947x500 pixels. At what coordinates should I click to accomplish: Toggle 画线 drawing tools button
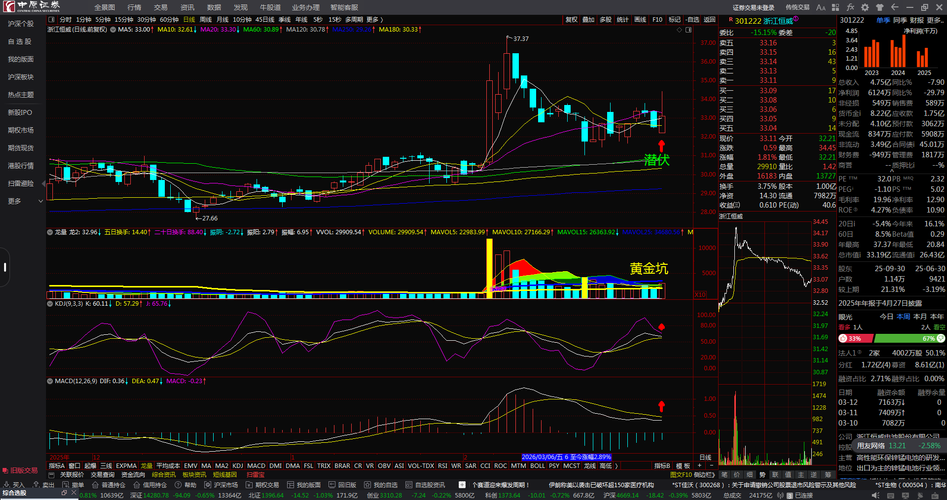pyautogui.click(x=640, y=19)
